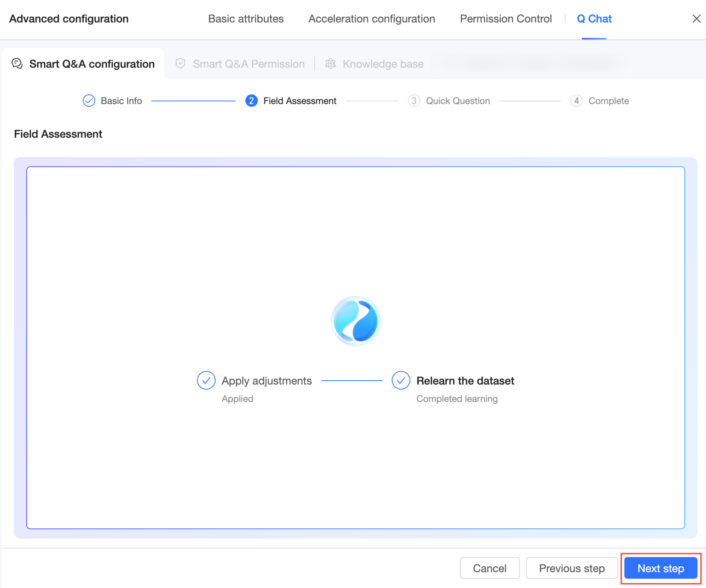Click the Relearn the dataset checkmark icon
Screen dimensions: 706x588
[401, 380]
